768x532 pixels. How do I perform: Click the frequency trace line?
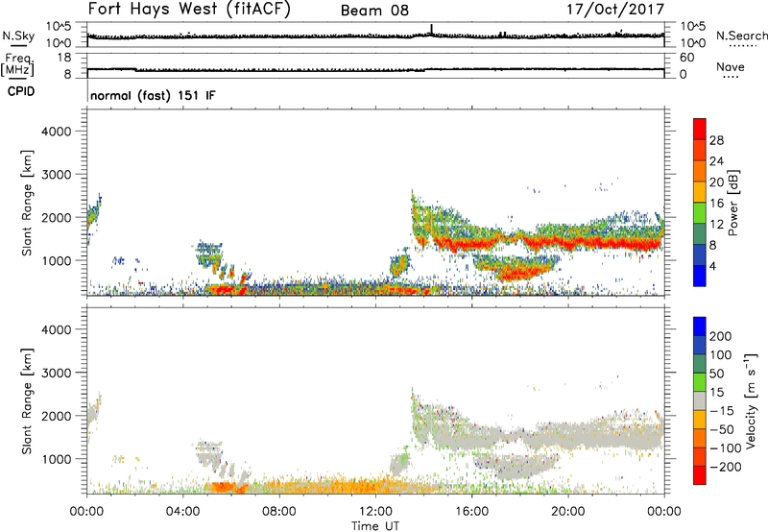pyautogui.click(x=375, y=69)
